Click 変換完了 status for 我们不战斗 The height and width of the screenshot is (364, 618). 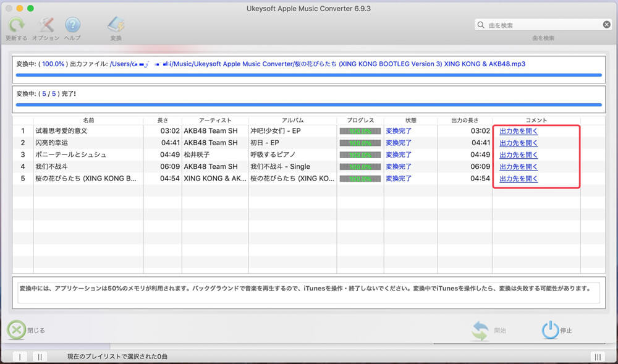399,166
